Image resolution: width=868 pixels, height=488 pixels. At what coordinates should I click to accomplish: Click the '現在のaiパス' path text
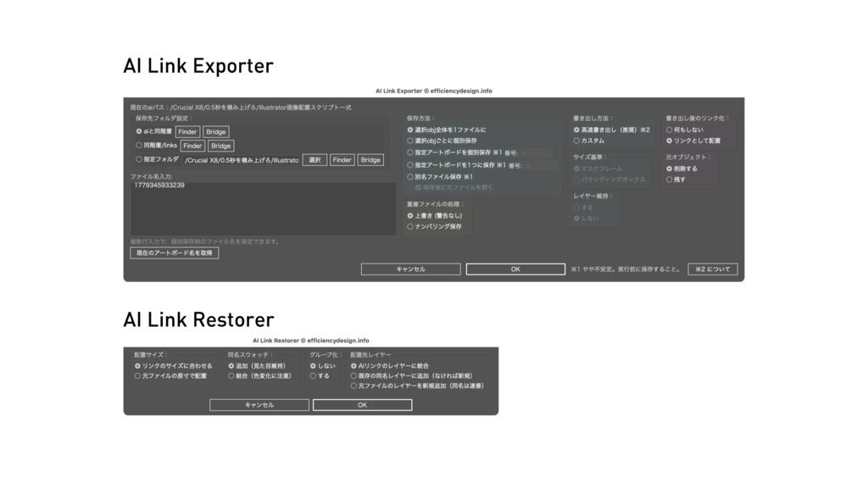[x=241, y=108]
